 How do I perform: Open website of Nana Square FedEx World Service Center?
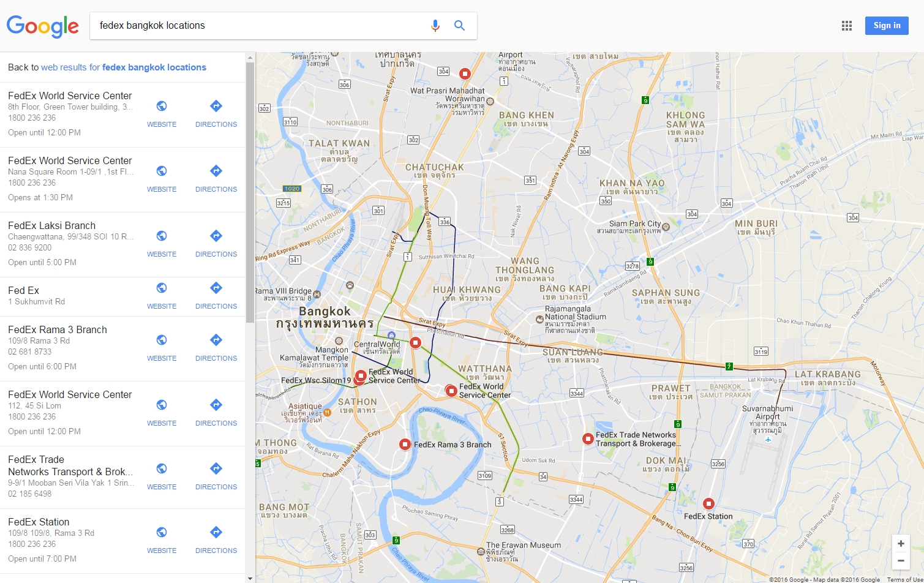(x=162, y=179)
